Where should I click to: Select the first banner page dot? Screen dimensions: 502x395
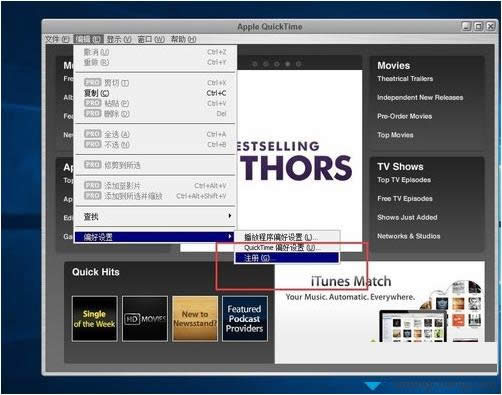click(255, 64)
